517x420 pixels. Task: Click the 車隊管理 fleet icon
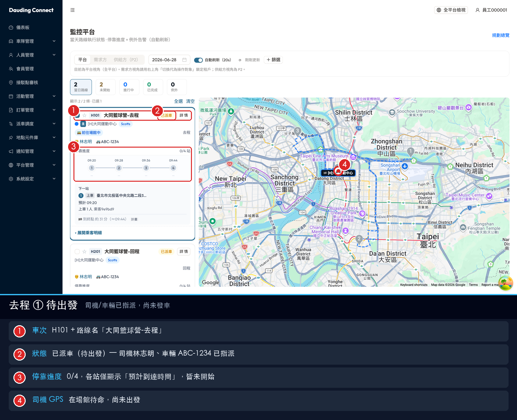(x=11, y=41)
